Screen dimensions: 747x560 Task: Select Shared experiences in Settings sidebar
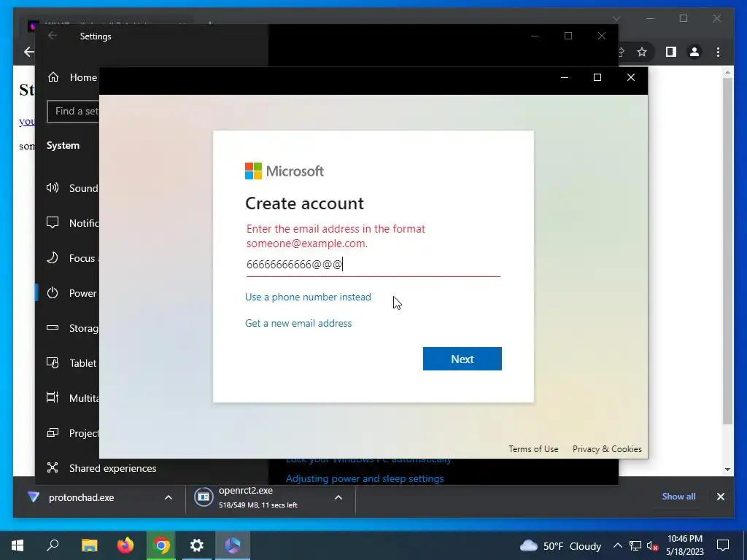(101, 468)
